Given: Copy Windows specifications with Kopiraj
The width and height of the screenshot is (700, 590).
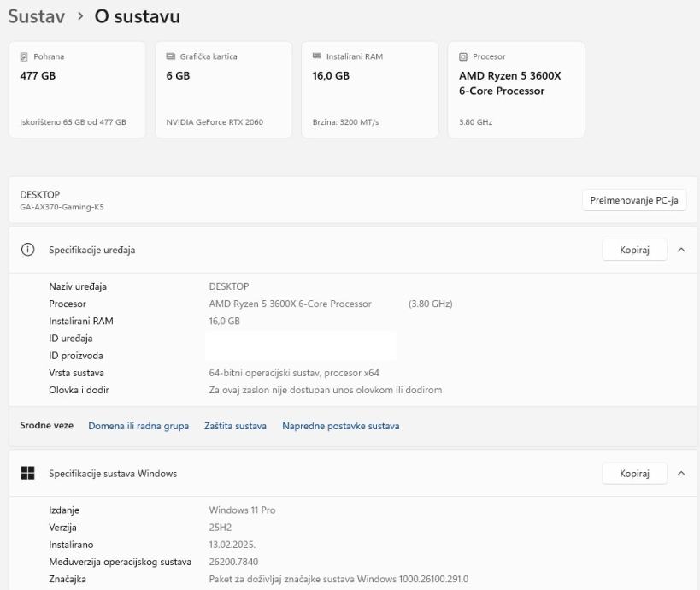Looking at the screenshot, I should point(634,474).
